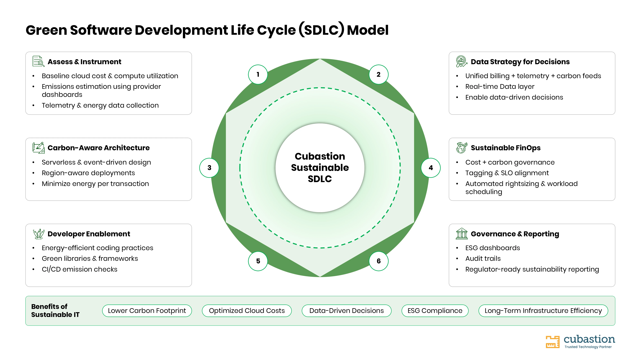The image size is (644, 362).
Task: Click the 'Trusted Technology Partner' tagline
Action: [588, 347]
